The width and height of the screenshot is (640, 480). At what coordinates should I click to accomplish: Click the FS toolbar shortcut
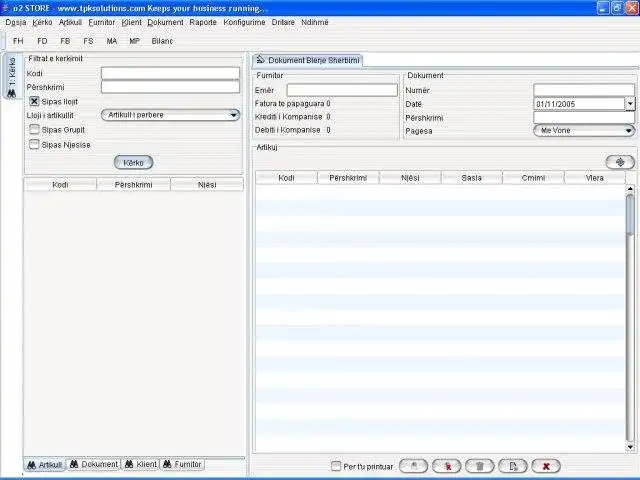(88, 41)
